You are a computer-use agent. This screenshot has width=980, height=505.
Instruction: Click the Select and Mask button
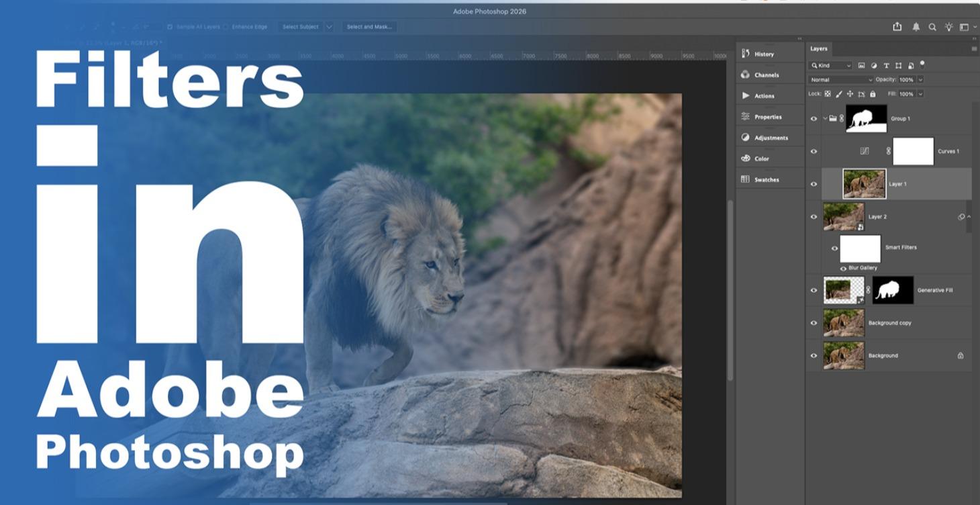click(369, 27)
